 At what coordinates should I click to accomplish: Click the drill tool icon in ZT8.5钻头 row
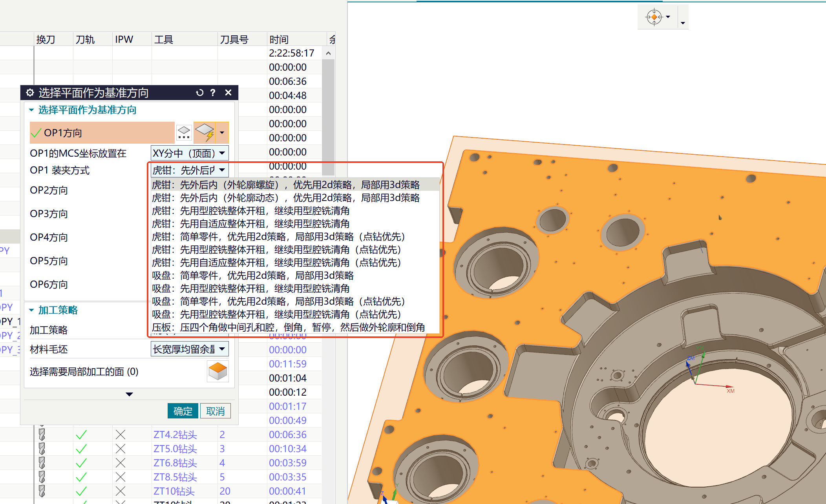pos(42,477)
